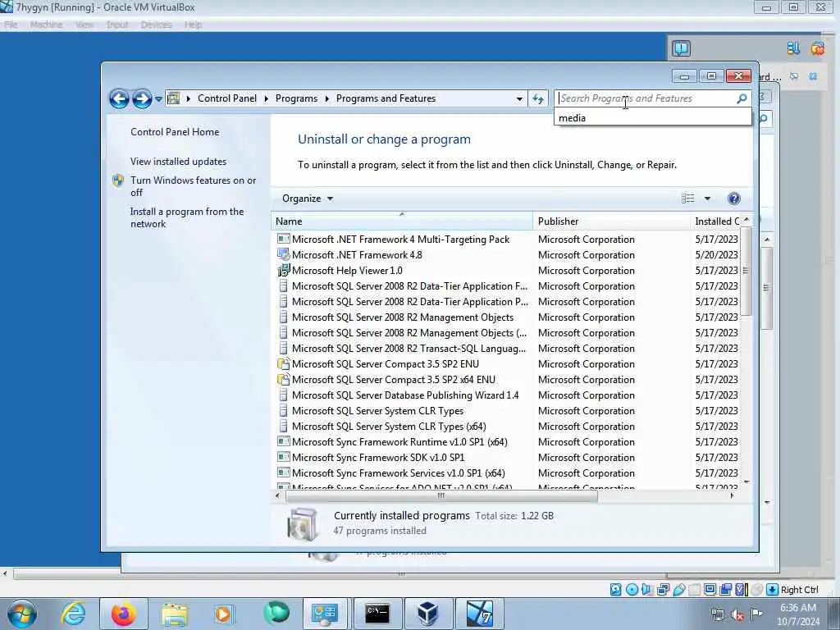Screen dimensions: 840x630
Task: Open the VirtualBox File menu
Action: point(11,25)
